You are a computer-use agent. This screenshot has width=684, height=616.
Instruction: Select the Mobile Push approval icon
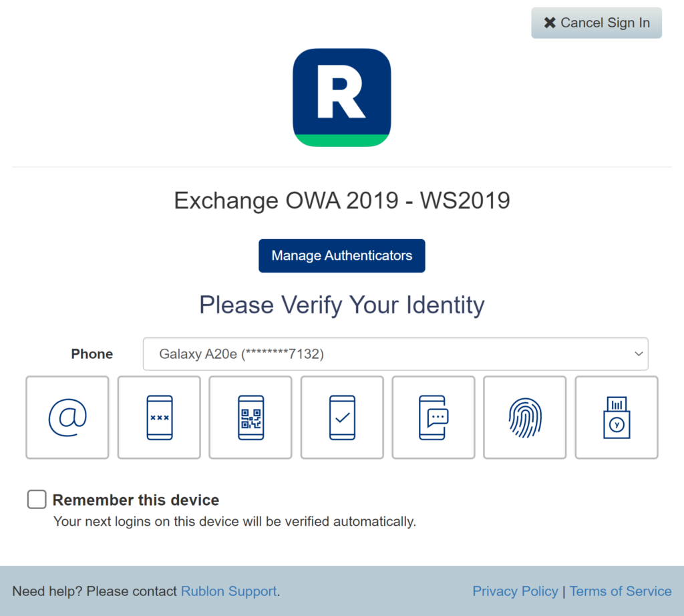(341, 417)
